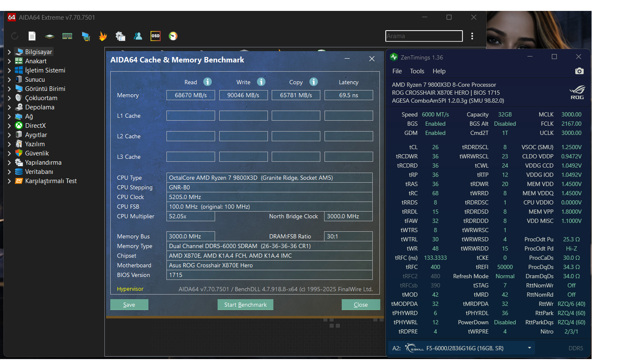Click the refresh arrow in AIDA64 toolbar
Image resolution: width=644 pixels, height=362 pixels.
[x=15, y=36]
